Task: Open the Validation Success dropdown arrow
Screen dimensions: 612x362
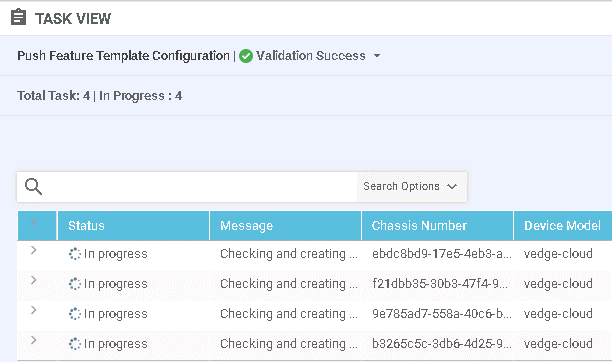Action: pyautogui.click(x=377, y=56)
